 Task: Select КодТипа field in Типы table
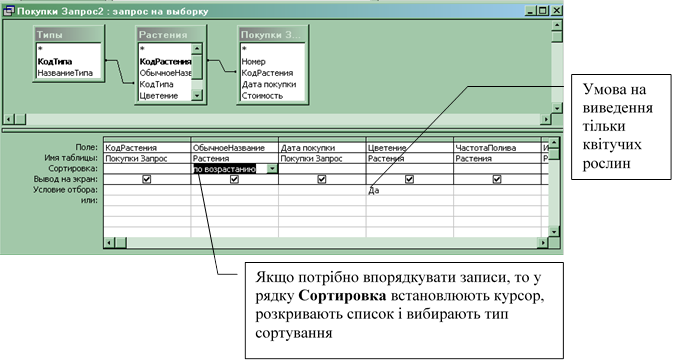pos(55,61)
